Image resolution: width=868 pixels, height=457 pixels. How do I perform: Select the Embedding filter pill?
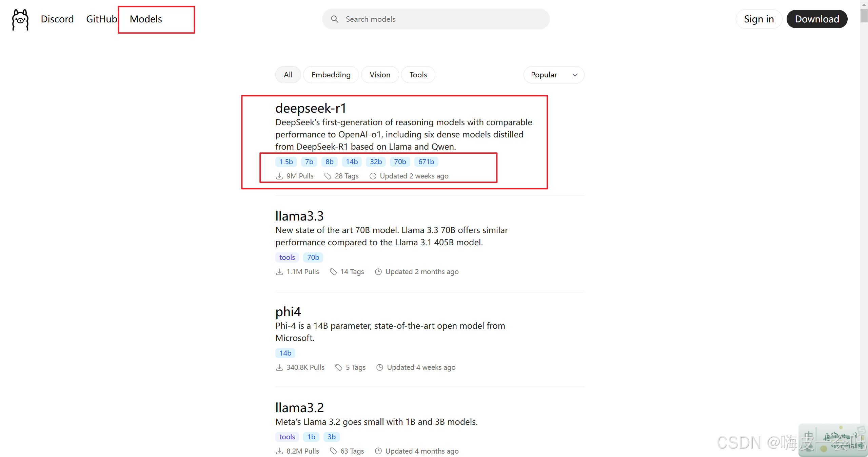click(331, 75)
